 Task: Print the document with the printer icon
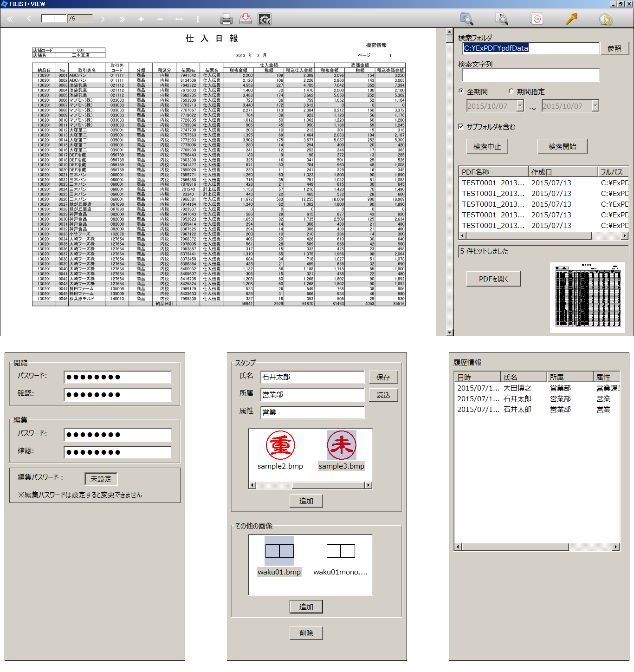tap(226, 19)
